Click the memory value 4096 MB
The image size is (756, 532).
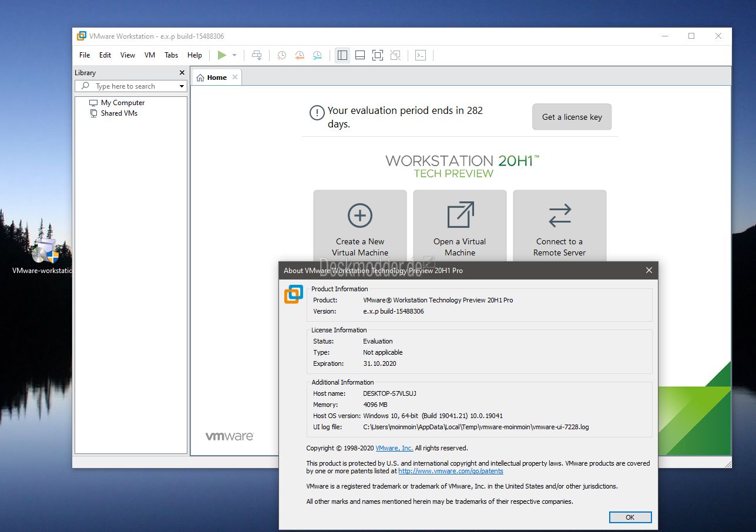[x=375, y=405]
